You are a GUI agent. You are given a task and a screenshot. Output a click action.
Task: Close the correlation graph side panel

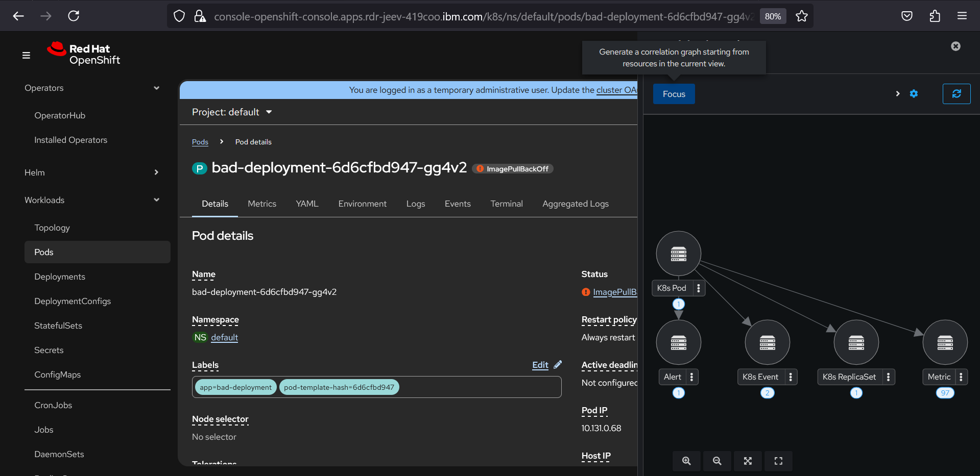pyautogui.click(x=956, y=46)
